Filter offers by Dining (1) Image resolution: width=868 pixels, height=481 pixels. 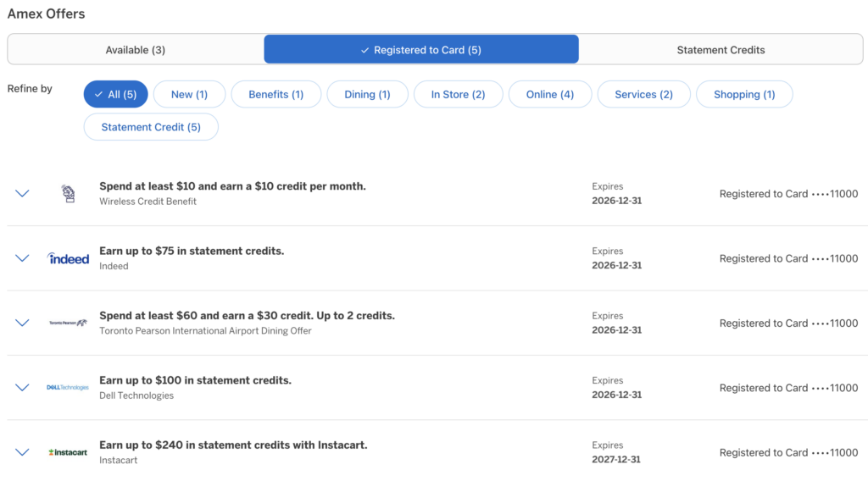pyautogui.click(x=368, y=95)
